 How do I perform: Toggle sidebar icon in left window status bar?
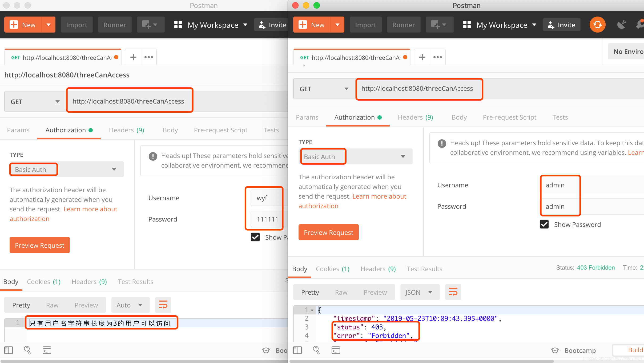tap(9, 350)
